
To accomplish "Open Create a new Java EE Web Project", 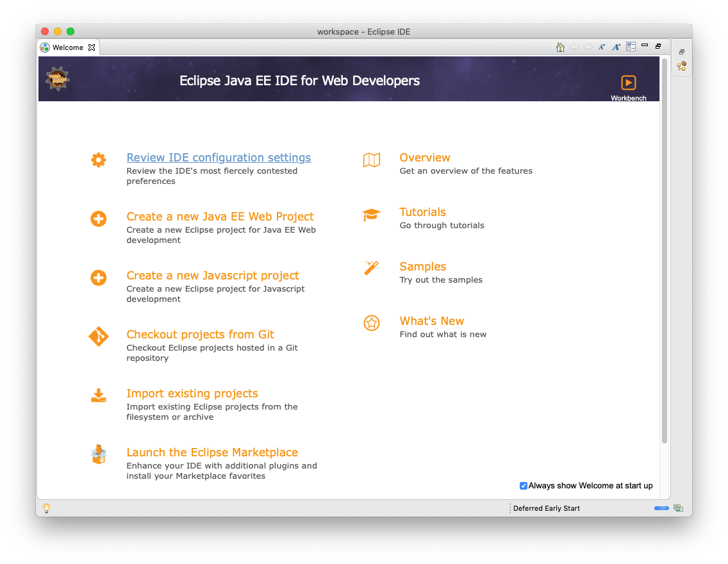I will tap(220, 217).
